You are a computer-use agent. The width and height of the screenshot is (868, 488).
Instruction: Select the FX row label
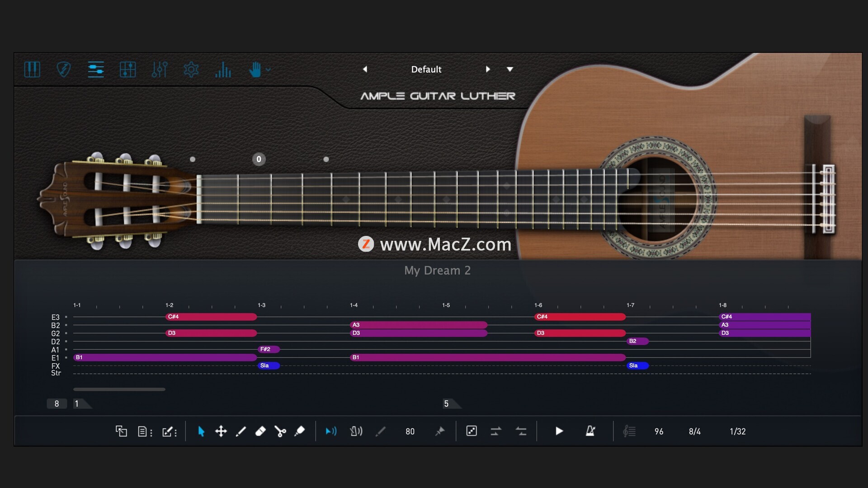55,366
